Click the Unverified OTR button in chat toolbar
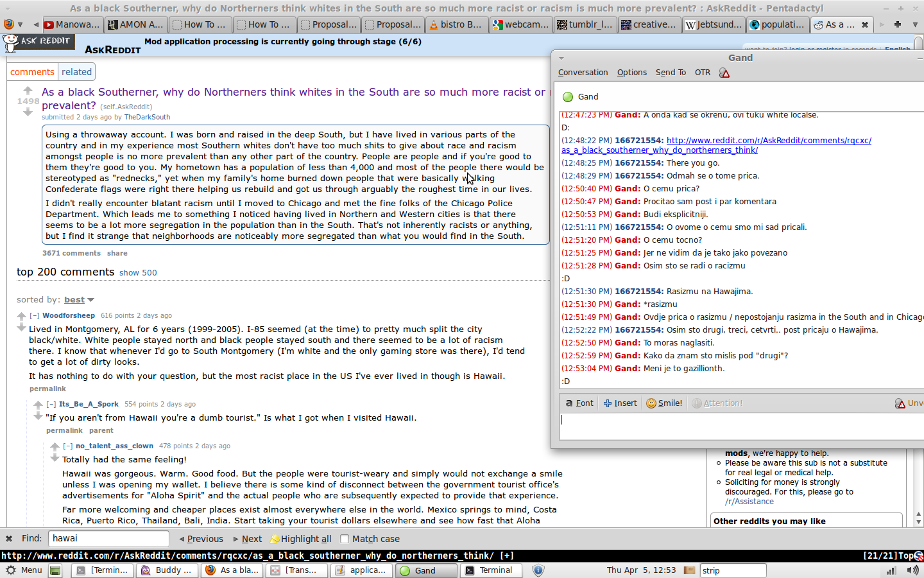 pyautogui.click(x=909, y=403)
